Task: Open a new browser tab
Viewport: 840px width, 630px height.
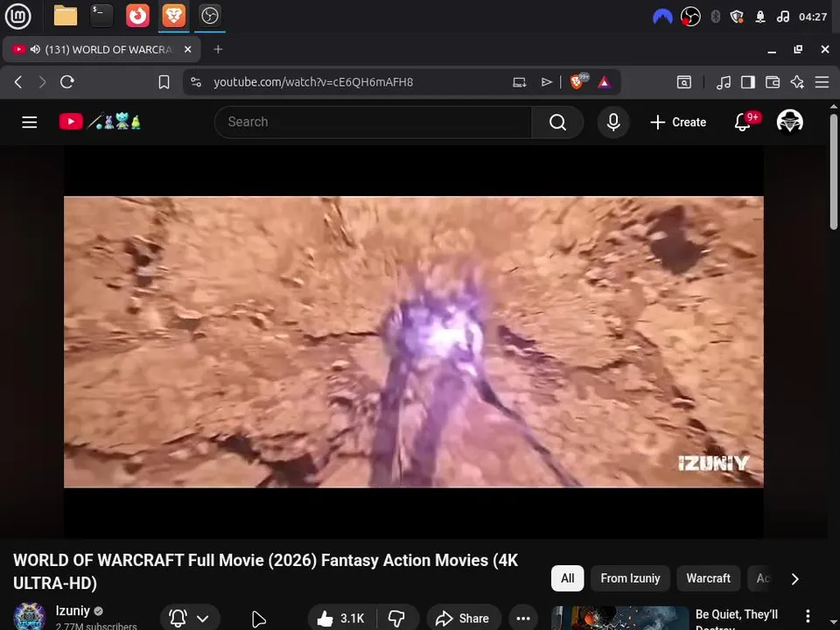Action: pos(218,49)
